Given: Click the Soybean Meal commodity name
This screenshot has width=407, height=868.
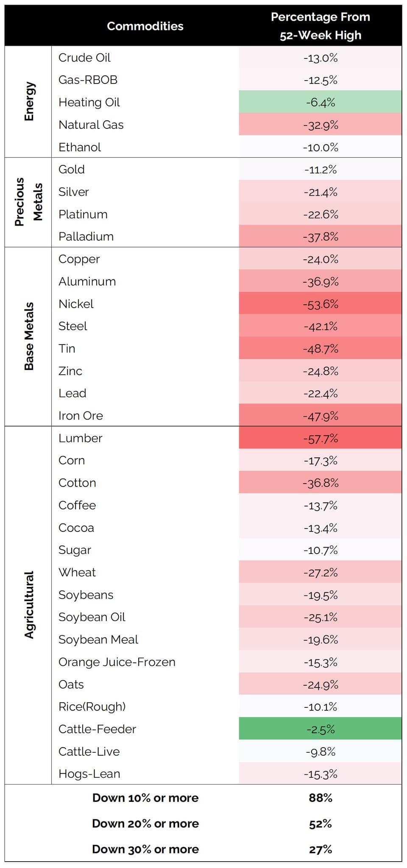Looking at the screenshot, I should tap(98, 640).
